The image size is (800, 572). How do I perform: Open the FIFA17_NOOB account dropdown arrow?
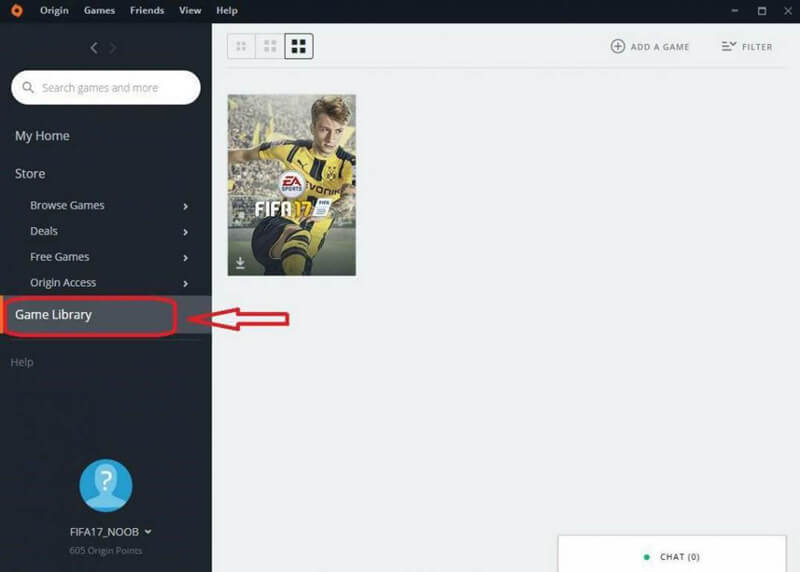(148, 532)
